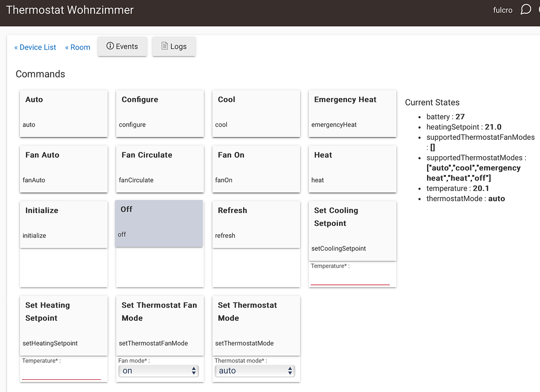Click the cooling setpoint Temperature field
Image resolution: width=540 pixels, height=392 pixels.
[350, 278]
